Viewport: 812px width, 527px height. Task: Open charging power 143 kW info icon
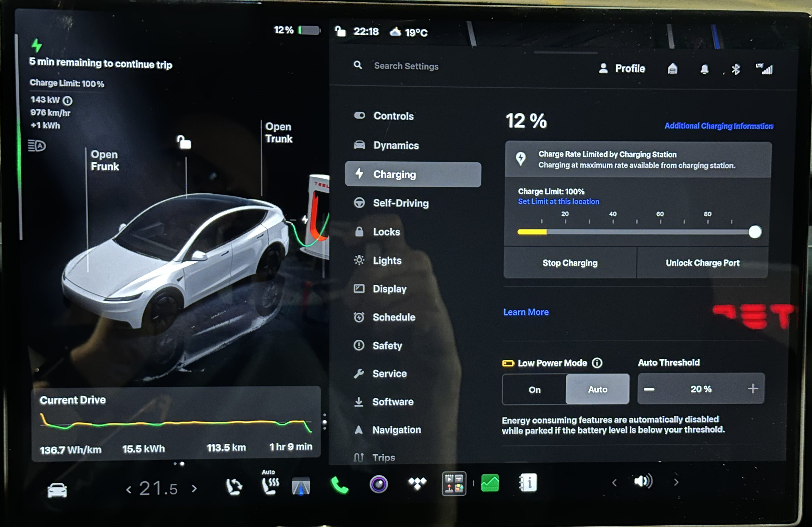tap(68, 101)
